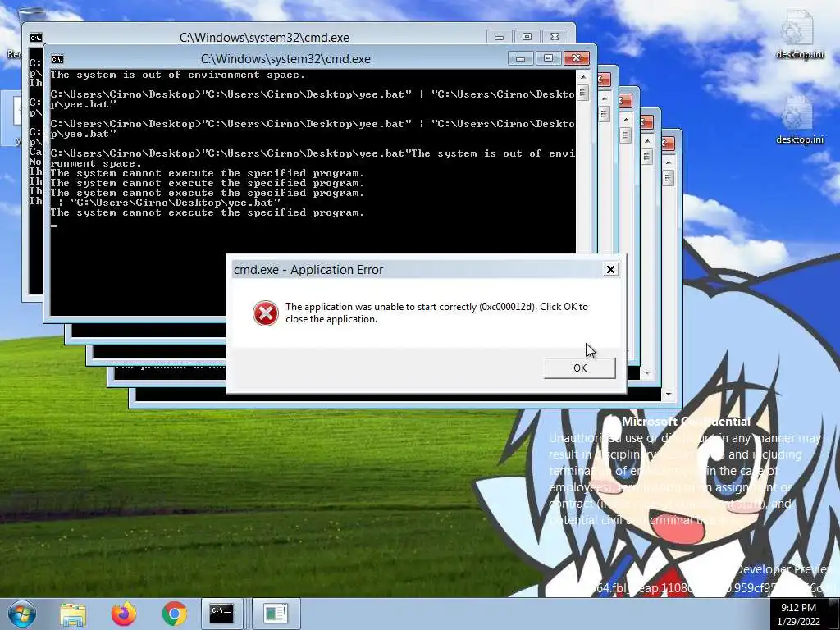The image size is (840, 630).
Task: Open the front cmd window system menu icon
Action: point(57,59)
